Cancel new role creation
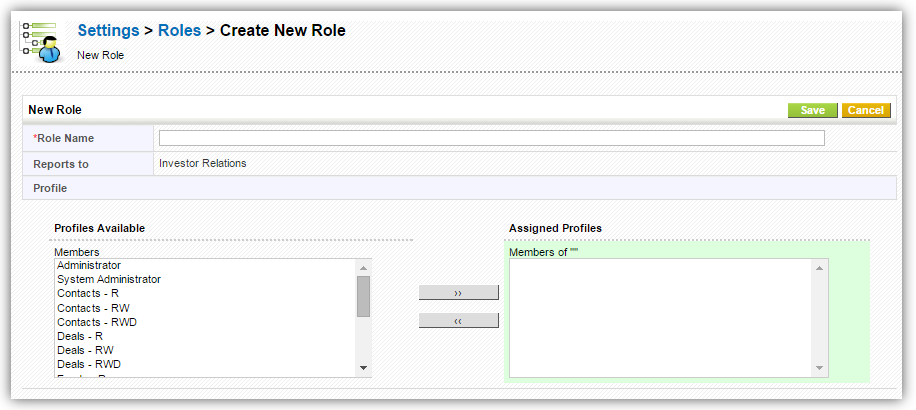This screenshot has height=410, width=916. [x=865, y=110]
